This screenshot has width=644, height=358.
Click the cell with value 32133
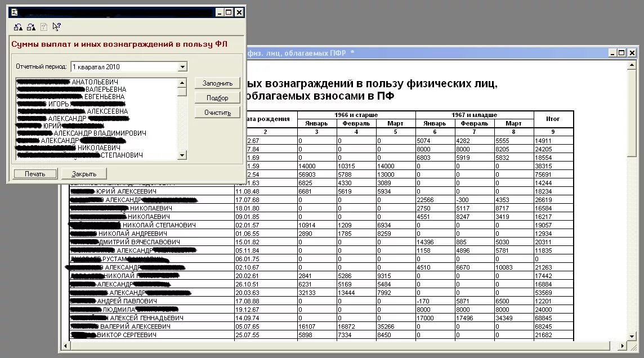click(317, 293)
